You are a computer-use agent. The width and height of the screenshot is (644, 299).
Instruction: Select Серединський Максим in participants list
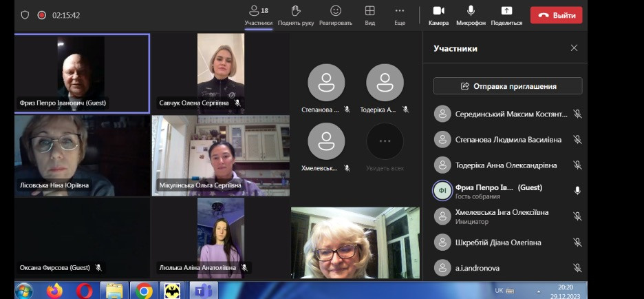tap(508, 114)
